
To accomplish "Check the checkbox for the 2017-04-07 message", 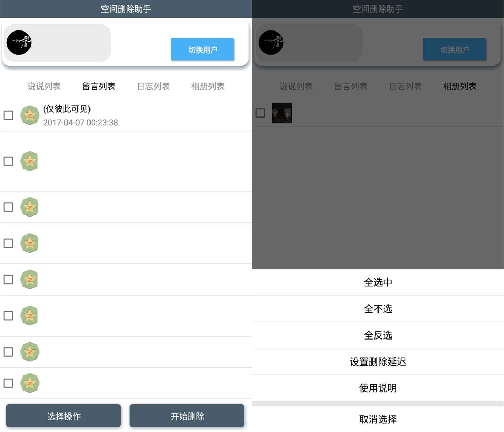I will (8, 115).
